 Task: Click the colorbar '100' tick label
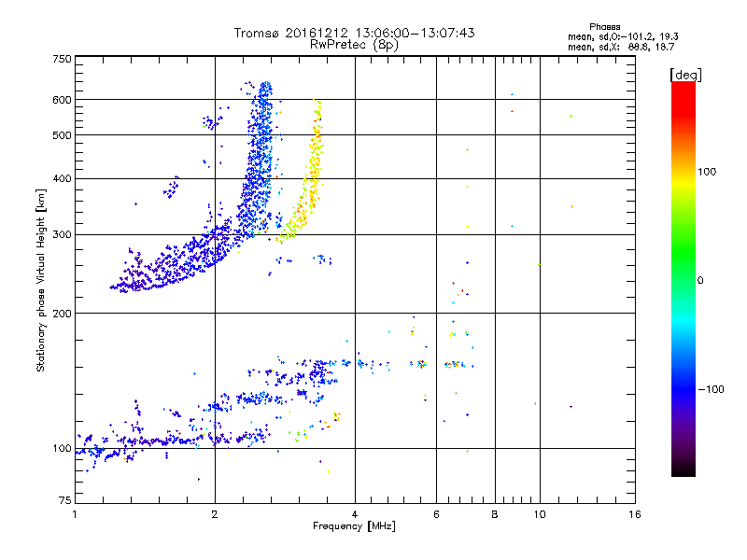tap(707, 172)
